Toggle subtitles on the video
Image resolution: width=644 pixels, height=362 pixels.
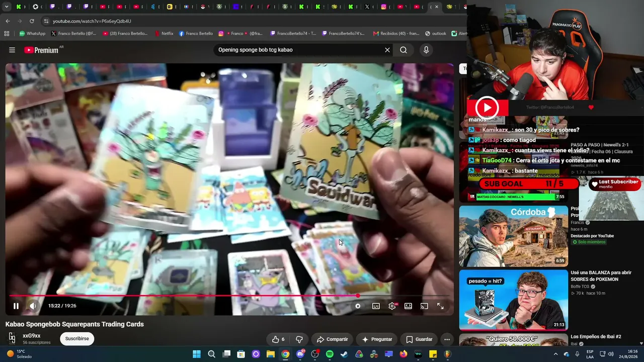(x=376, y=306)
